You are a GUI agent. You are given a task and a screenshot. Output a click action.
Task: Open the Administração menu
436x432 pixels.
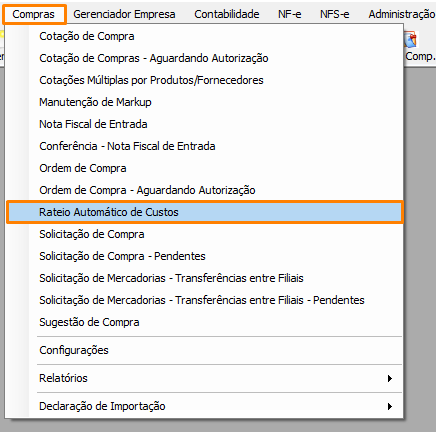402,14
